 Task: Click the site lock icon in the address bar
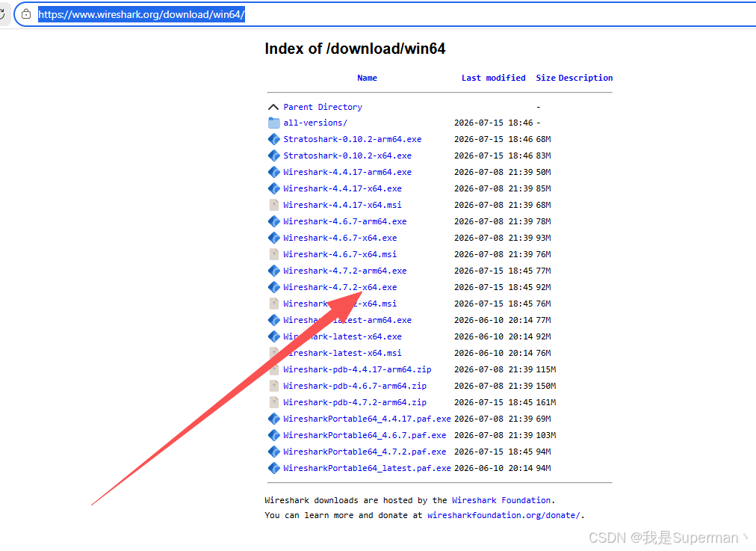pyautogui.click(x=26, y=14)
